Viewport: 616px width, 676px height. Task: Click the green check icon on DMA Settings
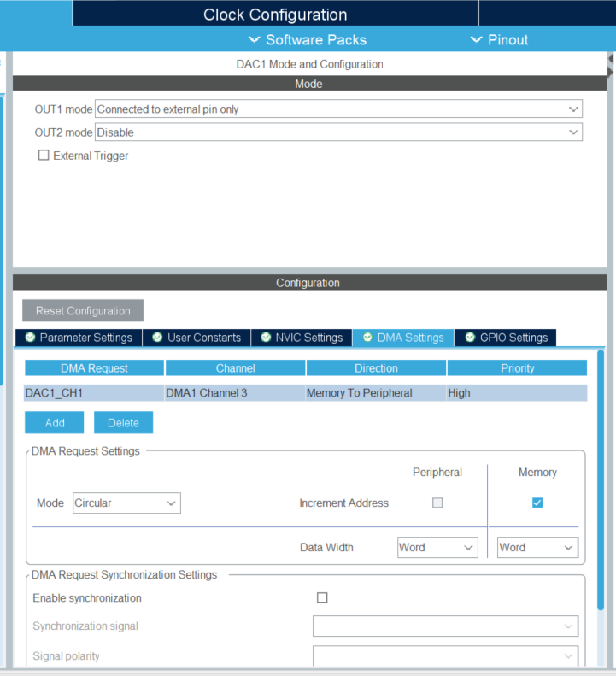coord(367,337)
